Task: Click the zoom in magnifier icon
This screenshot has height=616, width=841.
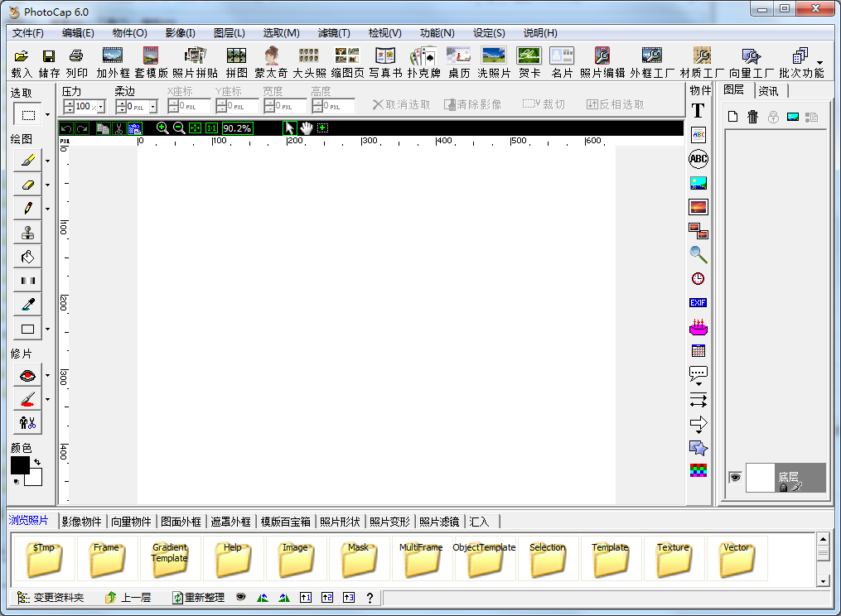Action: pyautogui.click(x=162, y=128)
